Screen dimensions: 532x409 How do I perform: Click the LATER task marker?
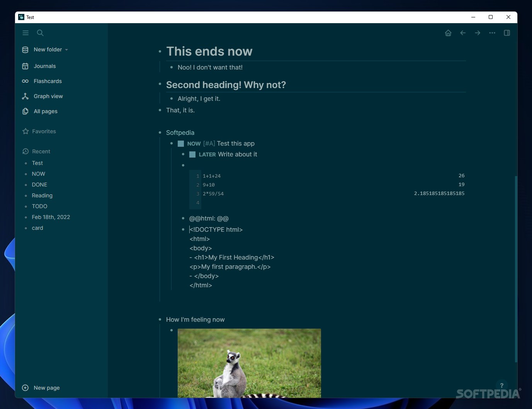pyautogui.click(x=207, y=154)
